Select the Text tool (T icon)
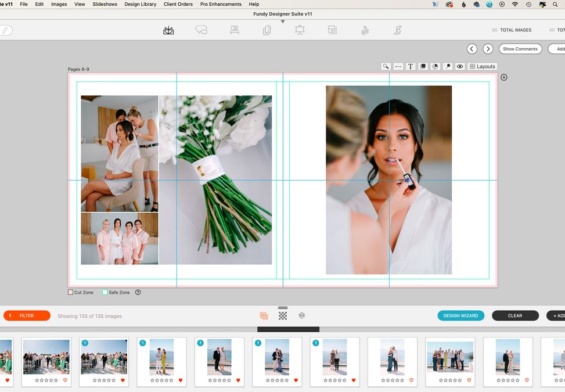565x392 pixels. [410, 67]
